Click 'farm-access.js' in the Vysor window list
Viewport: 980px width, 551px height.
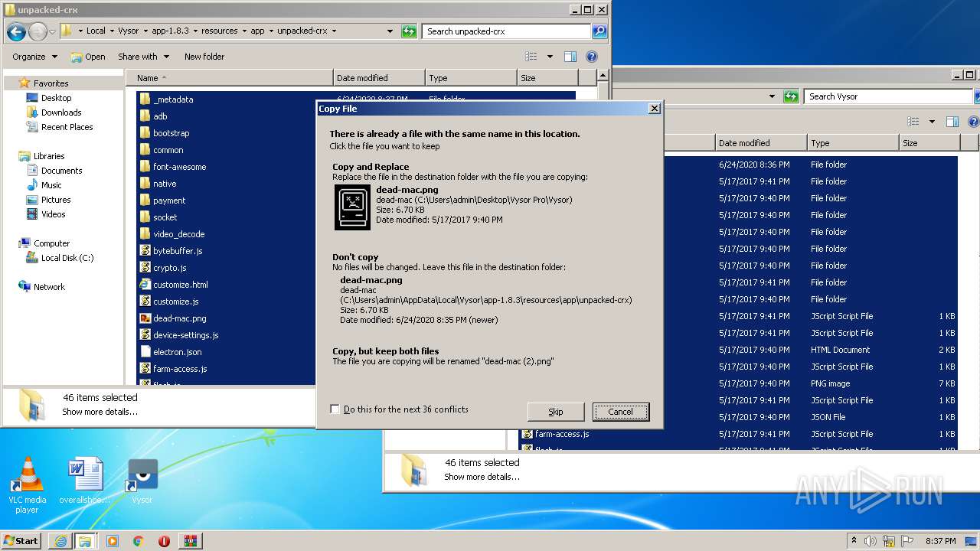tap(556, 434)
